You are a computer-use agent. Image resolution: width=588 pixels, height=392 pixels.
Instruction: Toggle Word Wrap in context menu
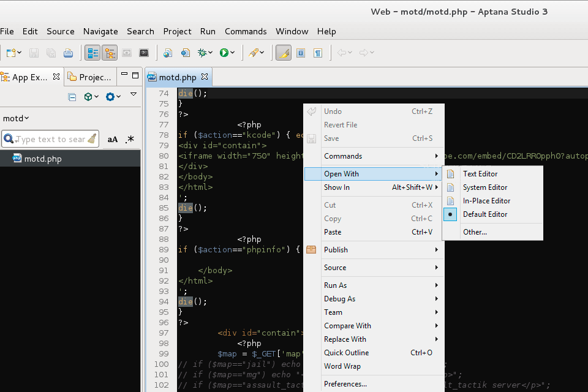[x=374, y=366]
